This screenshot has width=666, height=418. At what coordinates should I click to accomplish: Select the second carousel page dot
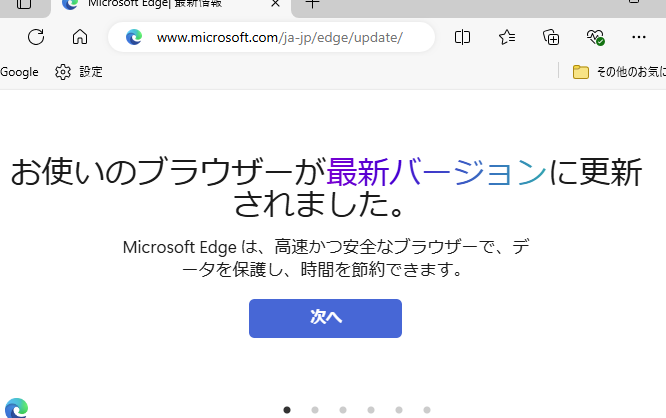315,409
